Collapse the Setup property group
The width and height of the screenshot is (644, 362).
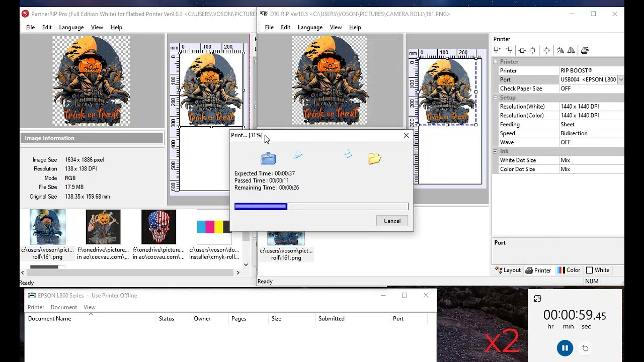click(x=495, y=98)
